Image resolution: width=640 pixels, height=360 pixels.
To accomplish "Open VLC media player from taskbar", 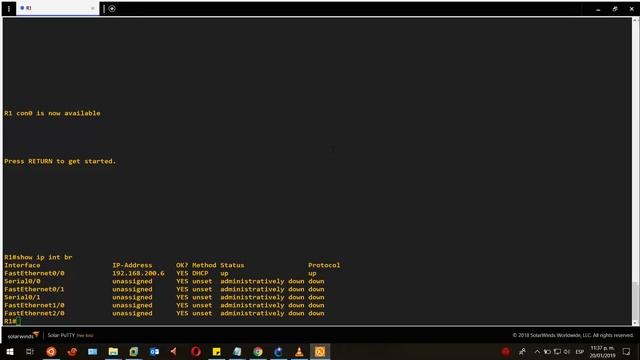I will (x=299, y=351).
